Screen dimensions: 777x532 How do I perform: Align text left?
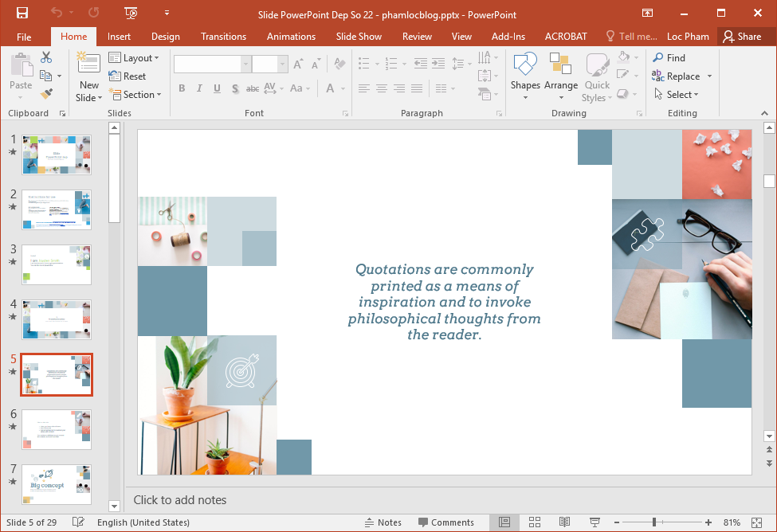[x=363, y=88]
